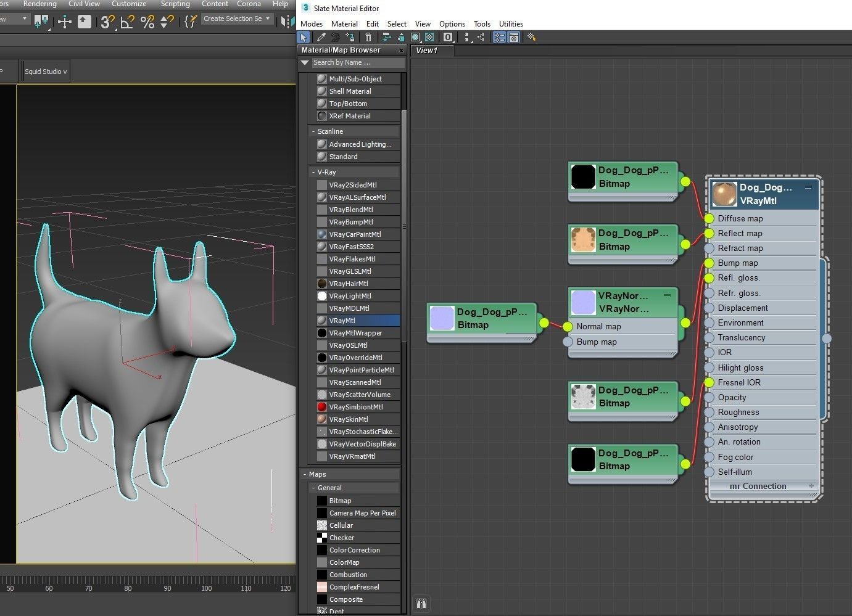Assign material to selection icon
The height and width of the screenshot is (616, 852).
(351, 38)
